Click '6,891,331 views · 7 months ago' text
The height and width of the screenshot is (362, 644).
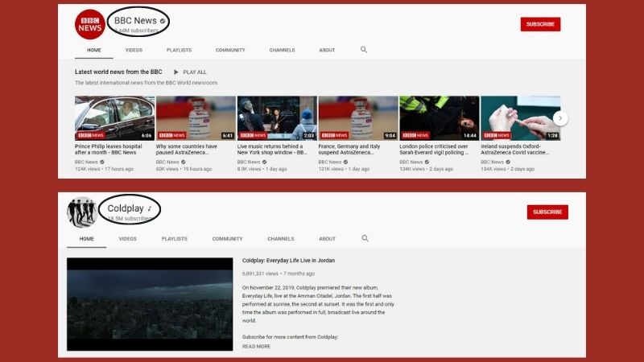coord(279,274)
